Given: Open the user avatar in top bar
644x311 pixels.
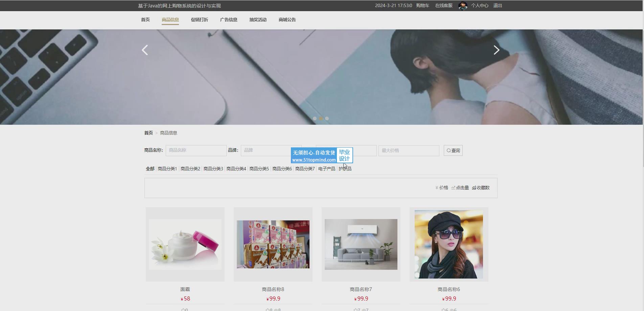Looking at the screenshot, I should click(463, 6).
